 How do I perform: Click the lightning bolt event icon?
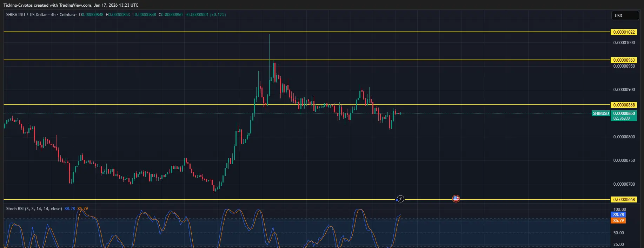[x=400, y=199]
